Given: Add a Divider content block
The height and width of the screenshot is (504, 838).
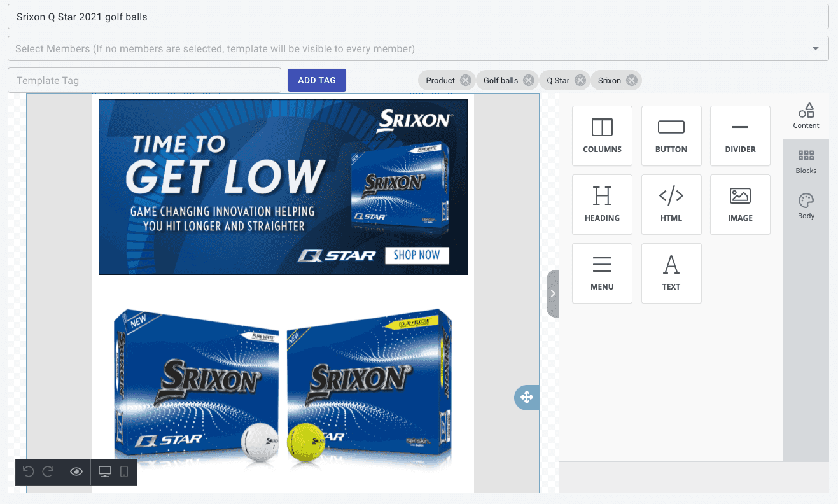Looking at the screenshot, I should tap(740, 136).
